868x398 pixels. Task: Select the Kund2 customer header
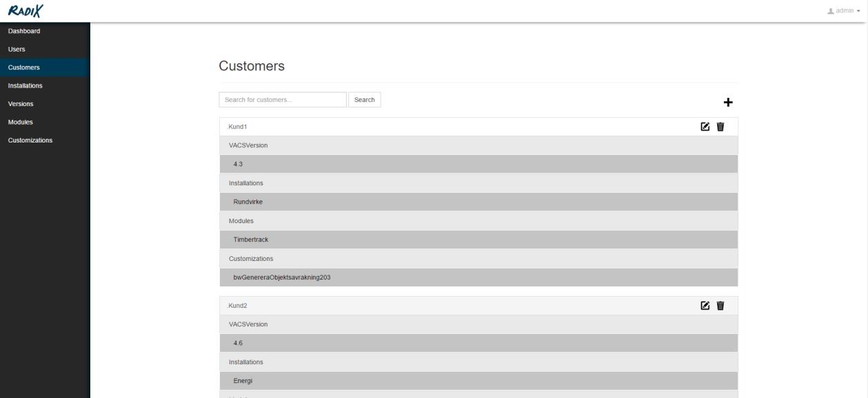tap(478, 306)
